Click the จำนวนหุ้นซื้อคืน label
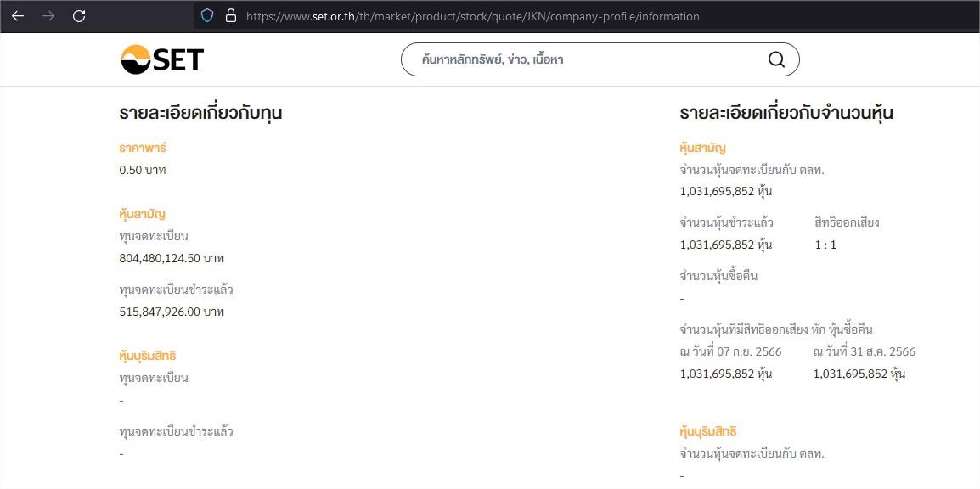Screen dimensions: 980x489 point(718,276)
